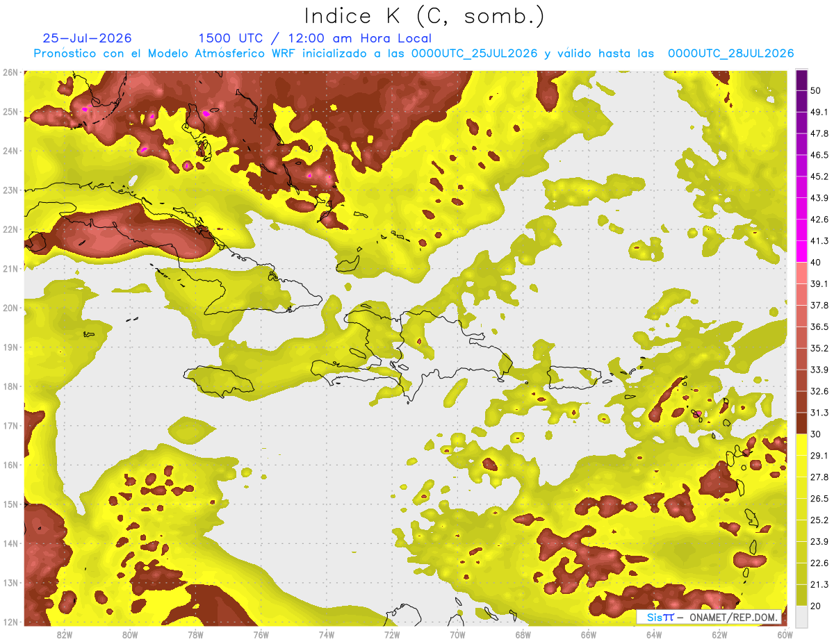Click the 66W longitude label

point(589,635)
